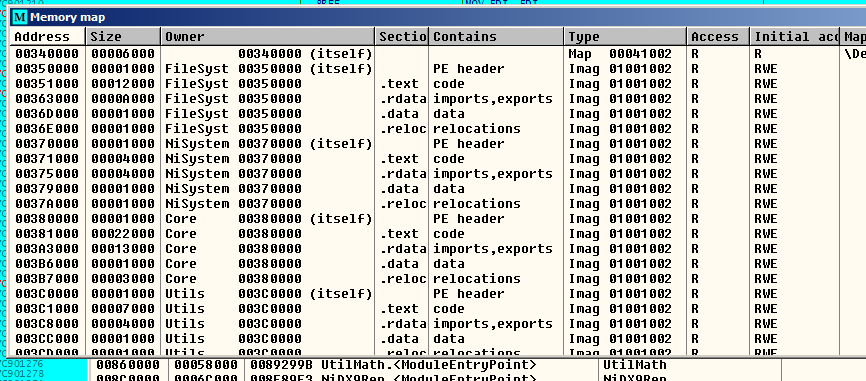This screenshot has width=866, height=381.
Task: Select address 00375000 NiSystem imports row
Action: [x=438, y=173]
